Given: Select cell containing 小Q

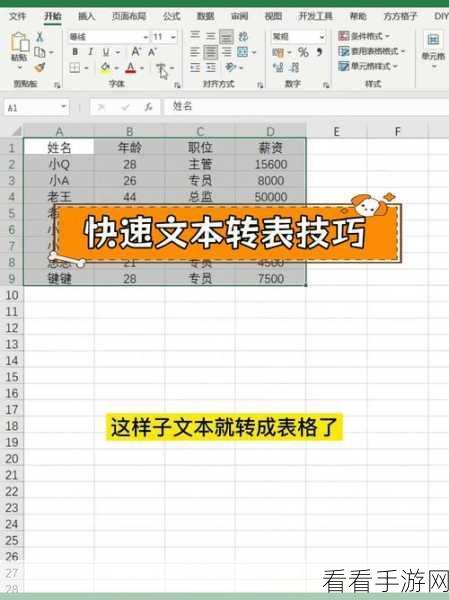Looking at the screenshot, I should point(59,165).
